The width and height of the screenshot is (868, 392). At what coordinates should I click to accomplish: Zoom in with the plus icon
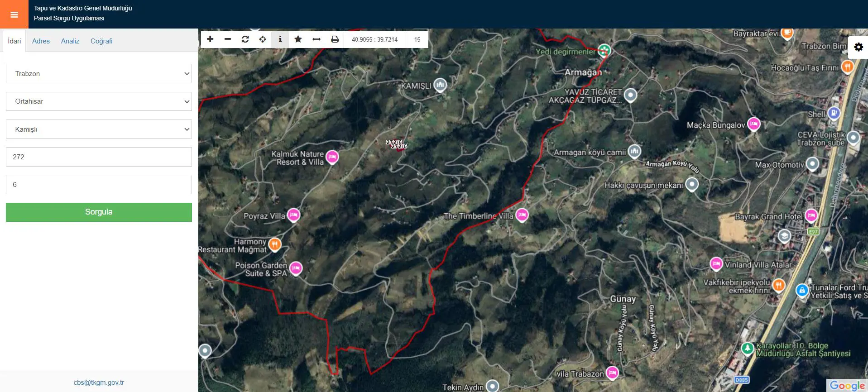[x=210, y=39]
